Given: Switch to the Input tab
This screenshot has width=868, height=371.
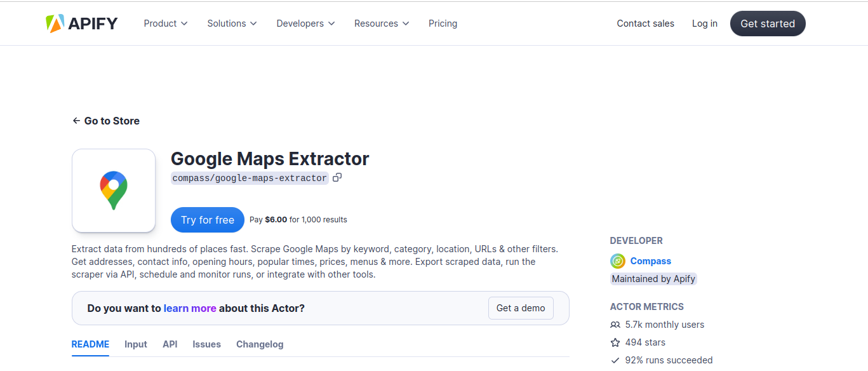Looking at the screenshot, I should tap(135, 344).
